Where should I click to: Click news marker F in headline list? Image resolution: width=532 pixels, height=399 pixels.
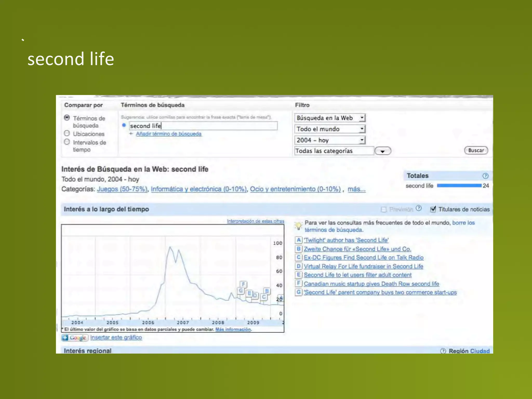click(299, 283)
